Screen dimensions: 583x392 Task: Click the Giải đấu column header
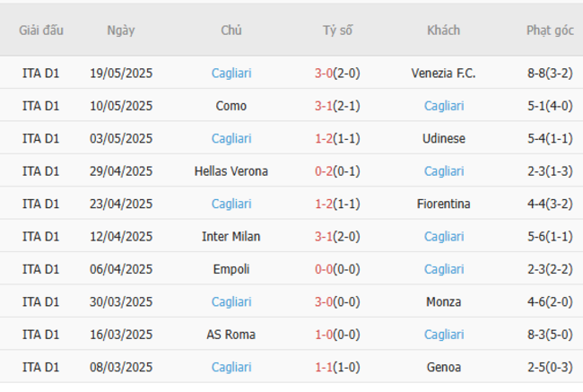click(x=41, y=30)
